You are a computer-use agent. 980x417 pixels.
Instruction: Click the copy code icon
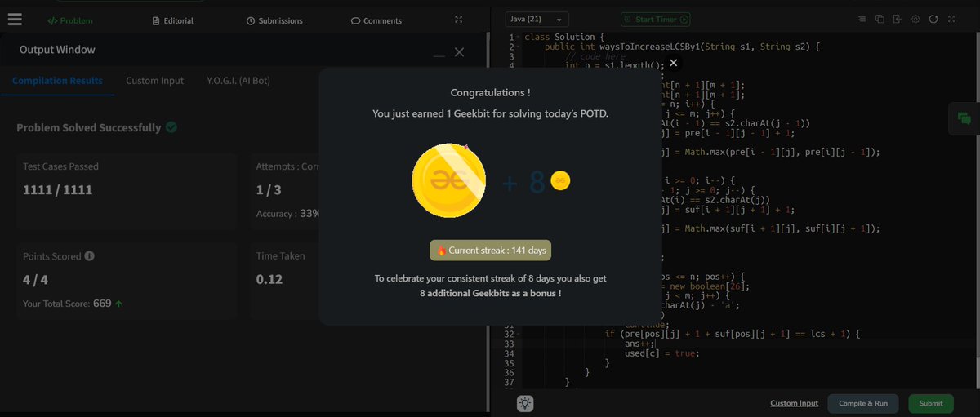point(880,19)
